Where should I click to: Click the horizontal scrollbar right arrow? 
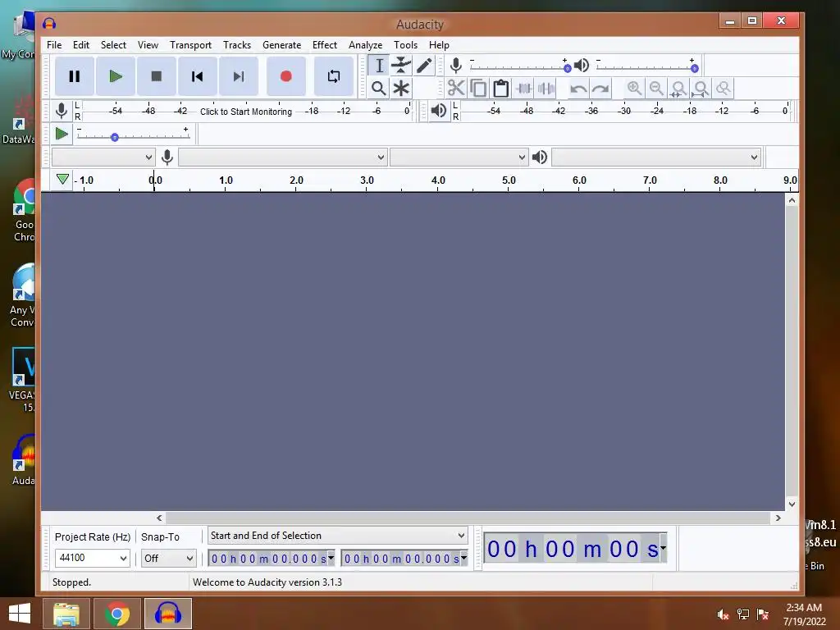coord(778,518)
